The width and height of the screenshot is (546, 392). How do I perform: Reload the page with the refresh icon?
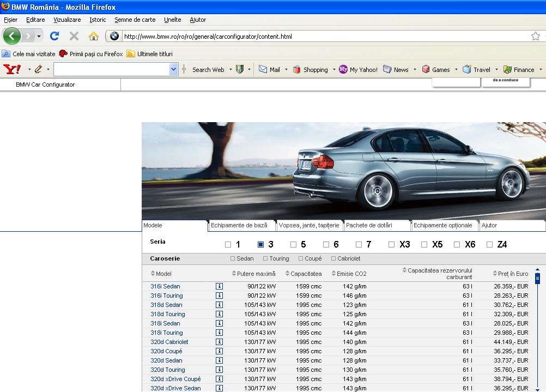[54, 37]
